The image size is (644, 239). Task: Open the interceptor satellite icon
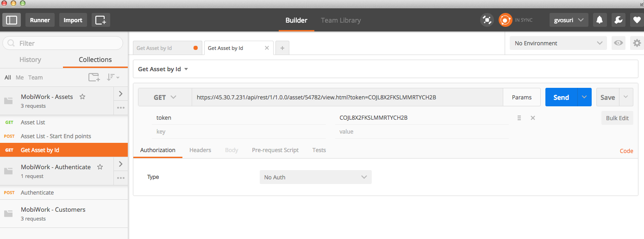coord(487,20)
